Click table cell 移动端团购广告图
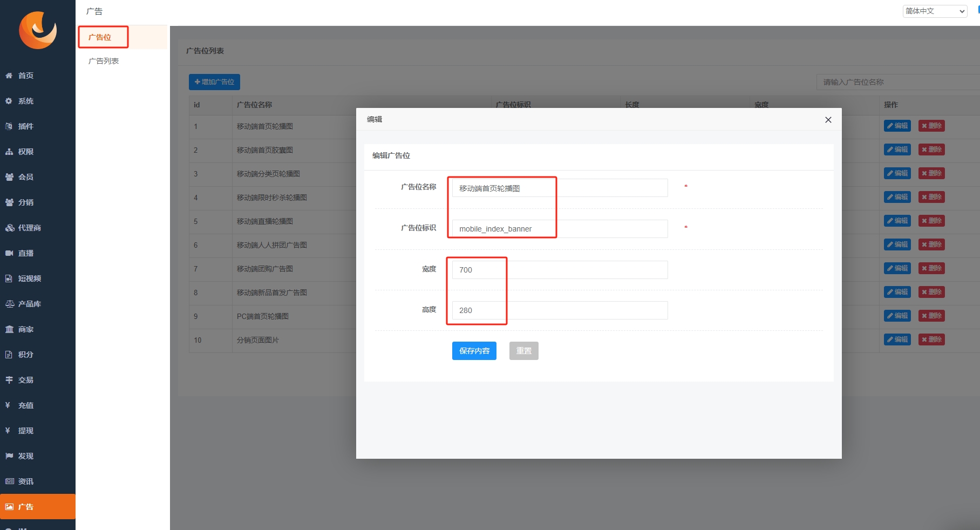This screenshot has width=980, height=530. [x=265, y=269]
